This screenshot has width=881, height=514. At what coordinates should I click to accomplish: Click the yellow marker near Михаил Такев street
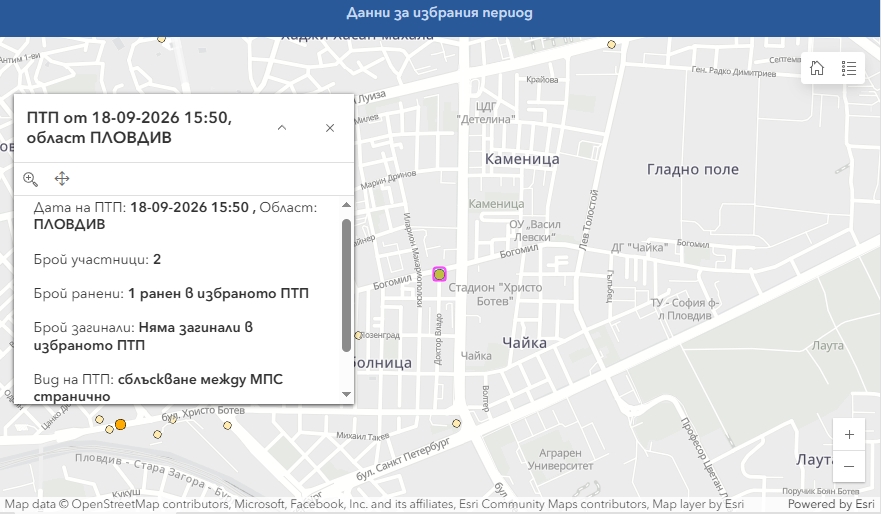pyautogui.click(x=456, y=424)
